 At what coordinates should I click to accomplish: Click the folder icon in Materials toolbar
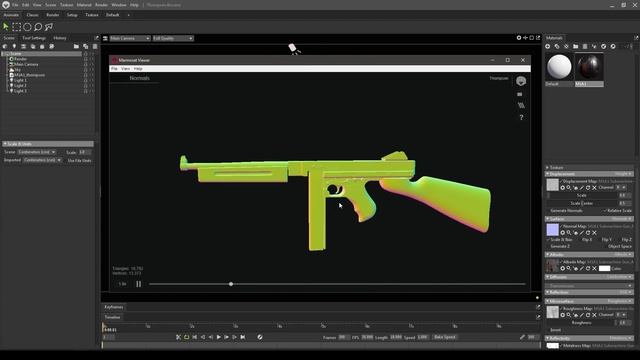576,47
